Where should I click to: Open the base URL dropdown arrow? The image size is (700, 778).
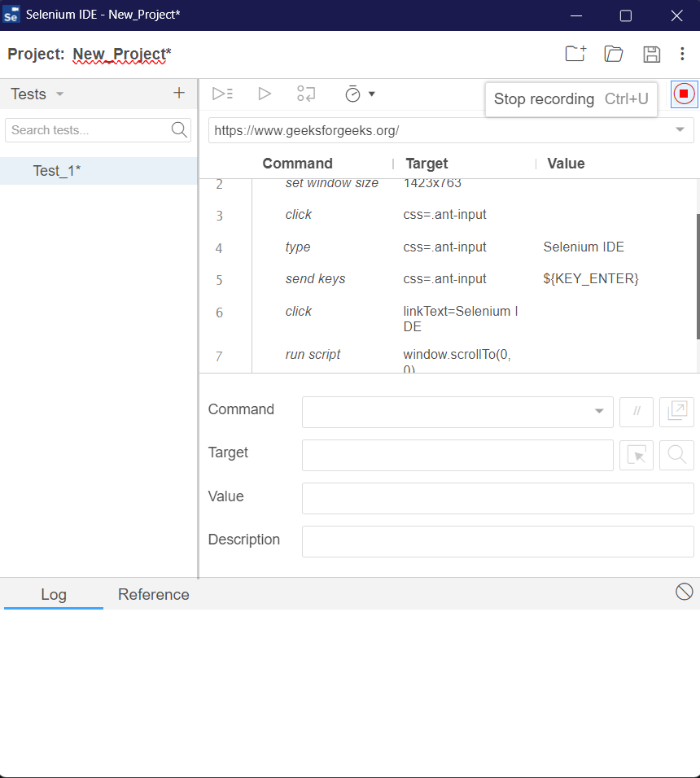point(680,129)
